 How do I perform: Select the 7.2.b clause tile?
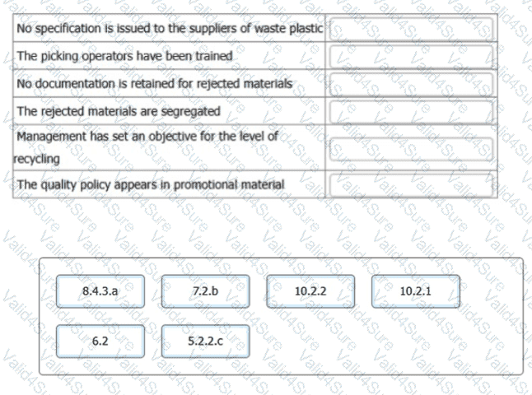point(205,292)
